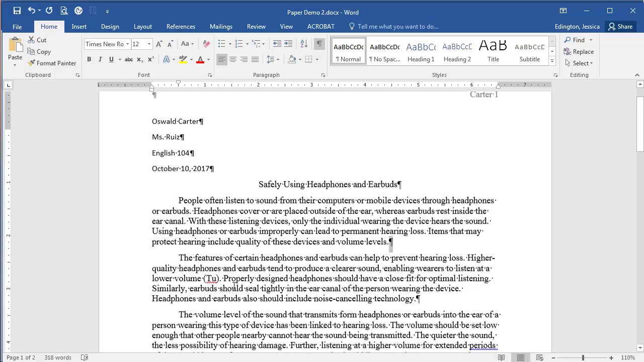Click the Cut scissors icon

point(31,40)
